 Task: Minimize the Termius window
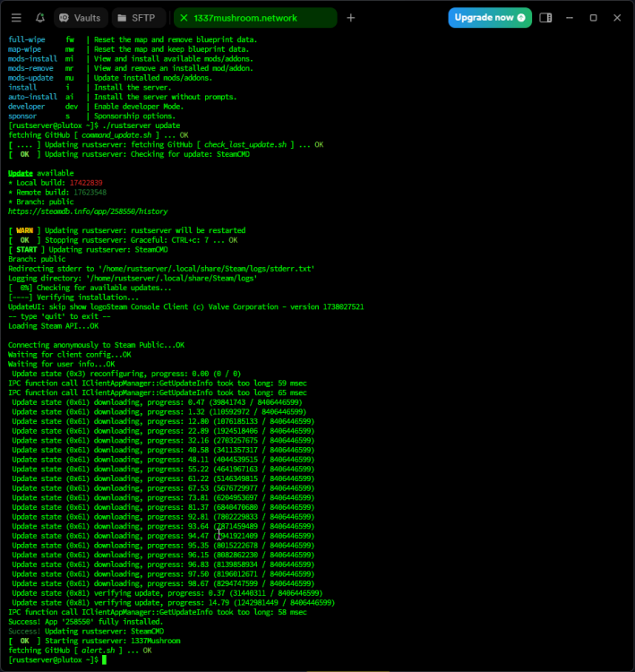click(571, 18)
